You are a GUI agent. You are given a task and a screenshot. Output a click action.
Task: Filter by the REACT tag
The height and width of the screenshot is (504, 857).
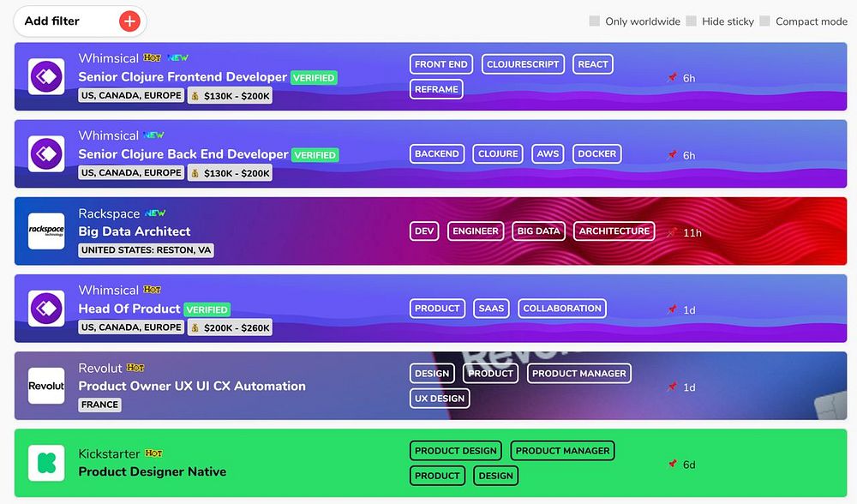(593, 64)
